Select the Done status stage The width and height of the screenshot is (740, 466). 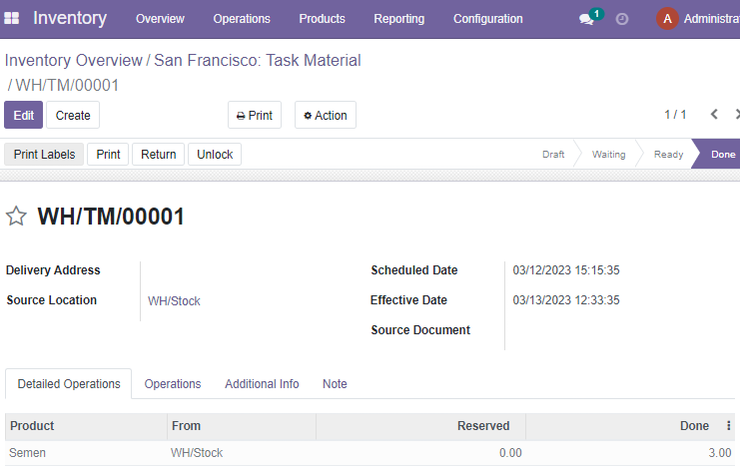(719, 154)
